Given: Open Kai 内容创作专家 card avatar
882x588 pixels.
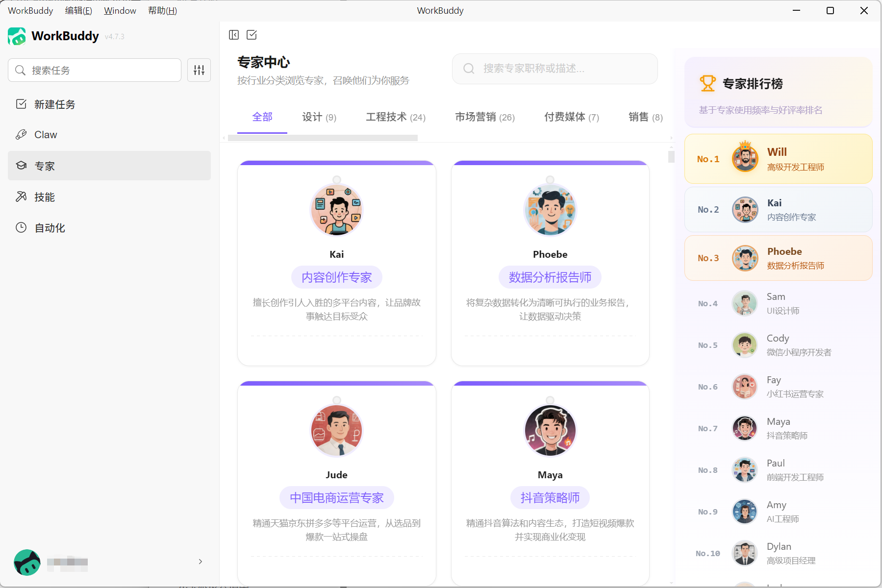Looking at the screenshot, I should [336, 210].
